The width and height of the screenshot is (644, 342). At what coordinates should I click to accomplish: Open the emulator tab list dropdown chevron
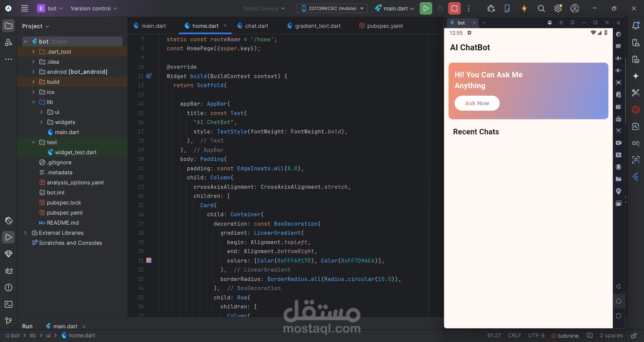[484, 22]
